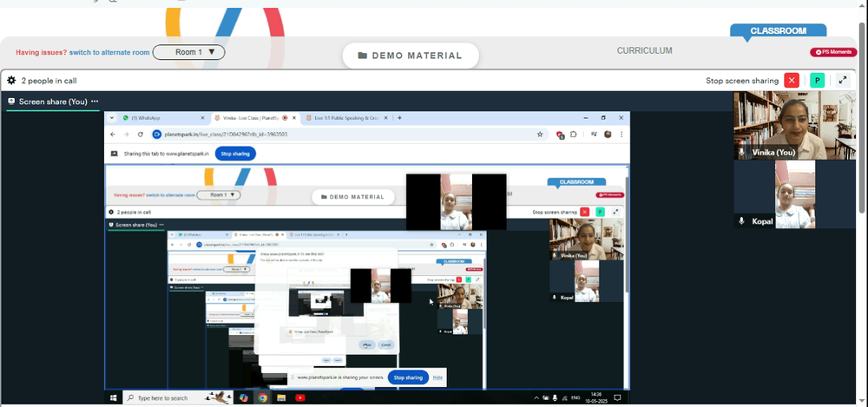Screen dimensions: 868x407
Task: Open Copilot from the taskbar
Action: 244,397
